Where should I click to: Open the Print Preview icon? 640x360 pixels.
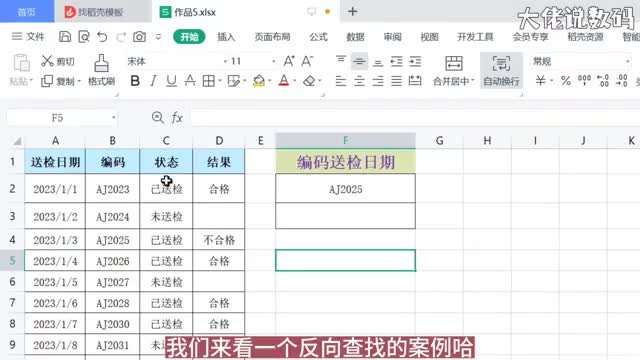click(84, 37)
